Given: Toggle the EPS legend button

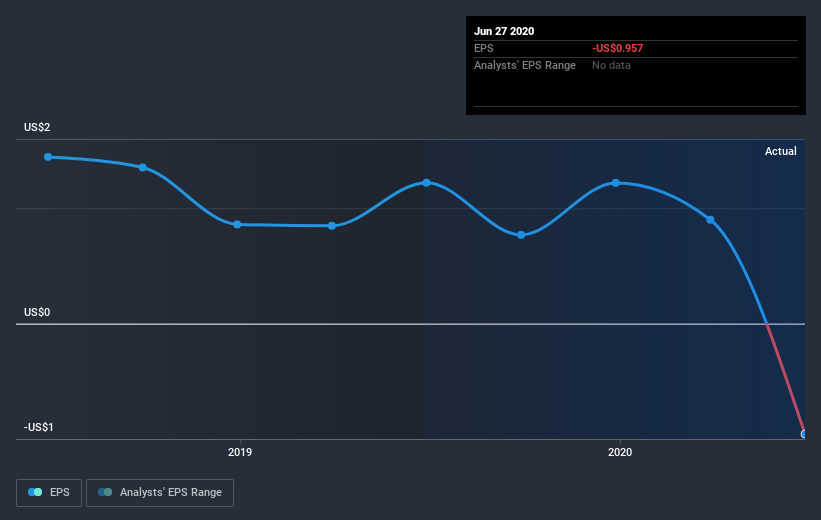Looking at the screenshot, I should click(x=49, y=492).
